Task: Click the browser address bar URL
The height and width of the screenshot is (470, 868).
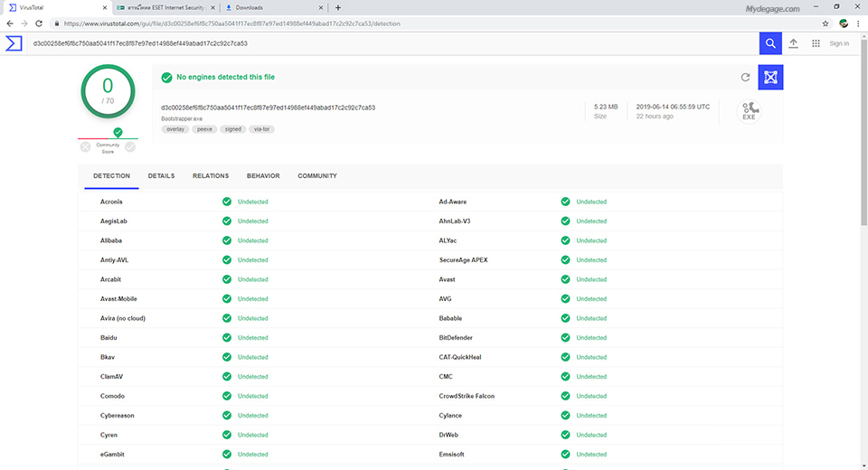Action: point(232,23)
